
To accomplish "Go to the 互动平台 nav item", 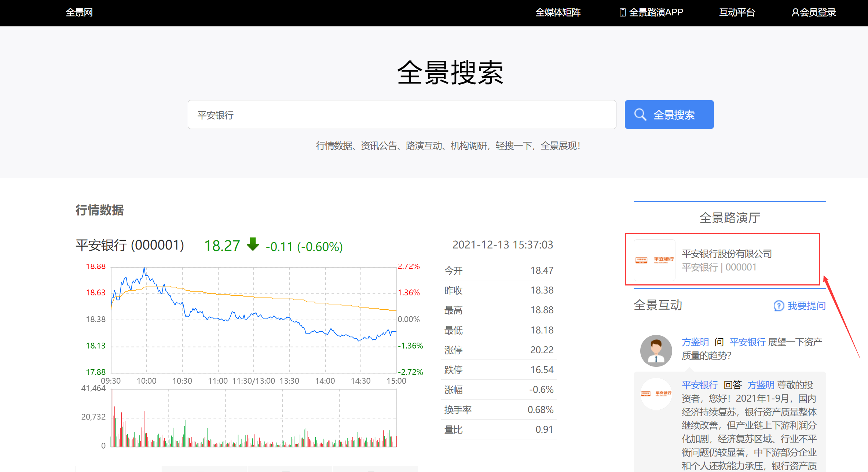I will (x=737, y=12).
